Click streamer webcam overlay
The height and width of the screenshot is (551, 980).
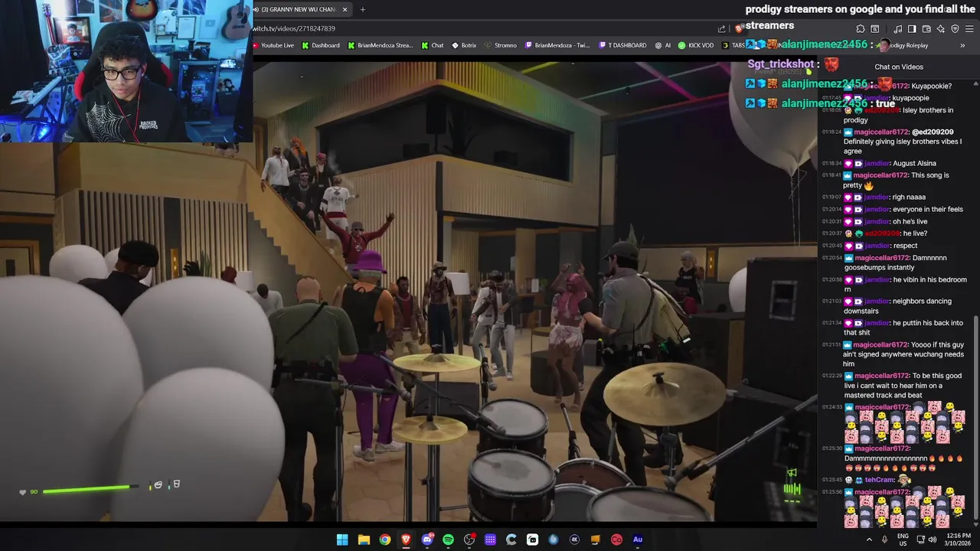coord(126,71)
